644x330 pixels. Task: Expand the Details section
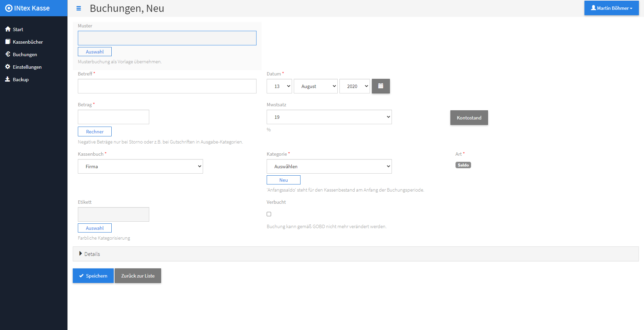tap(356, 254)
